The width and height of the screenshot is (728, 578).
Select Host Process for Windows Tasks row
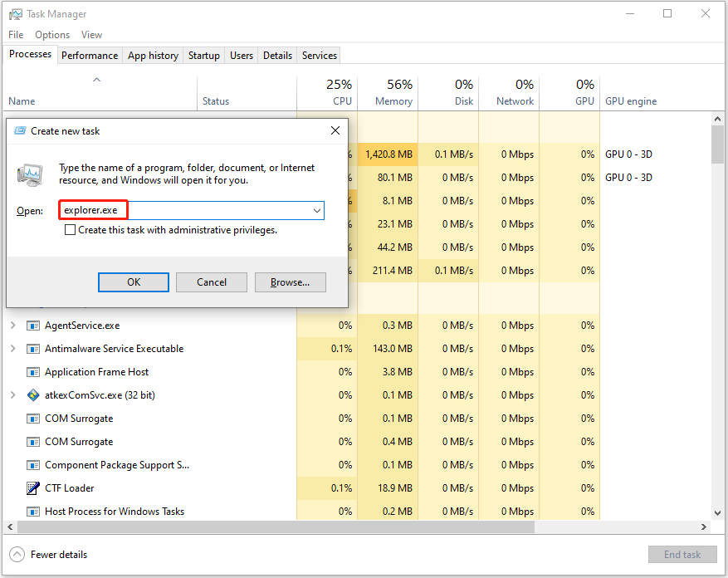point(357,512)
